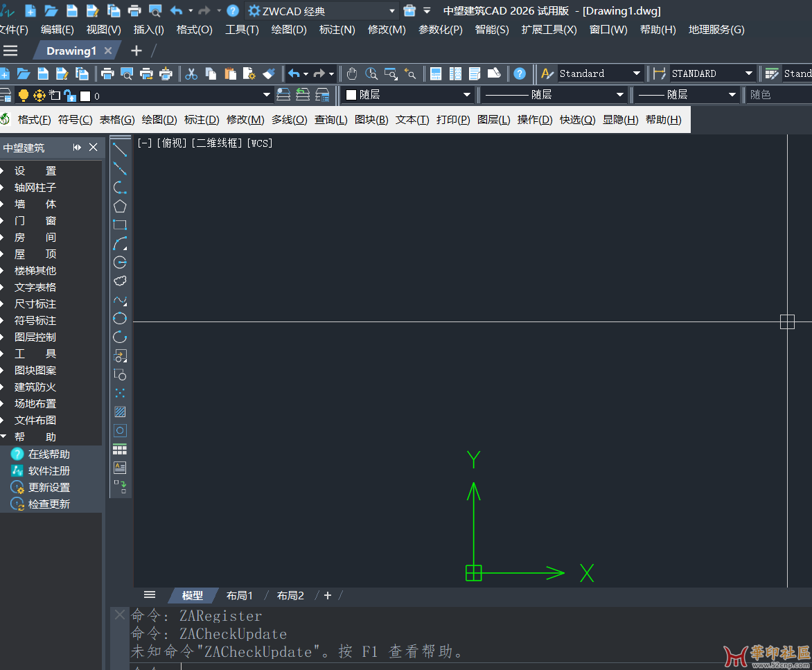The width and height of the screenshot is (812, 670).
Task: Open the Layer Previous icon with green arrow
Action: click(x=303, y=95)
